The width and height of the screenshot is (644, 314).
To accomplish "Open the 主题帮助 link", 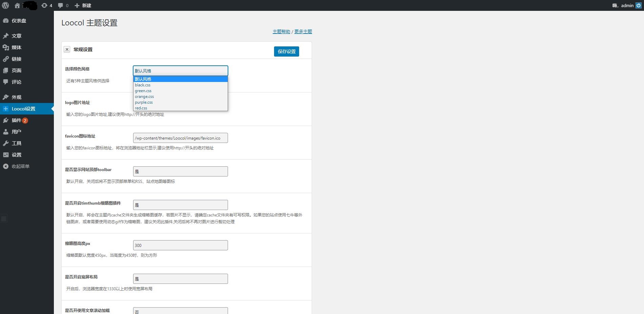I will click(282, 32).
